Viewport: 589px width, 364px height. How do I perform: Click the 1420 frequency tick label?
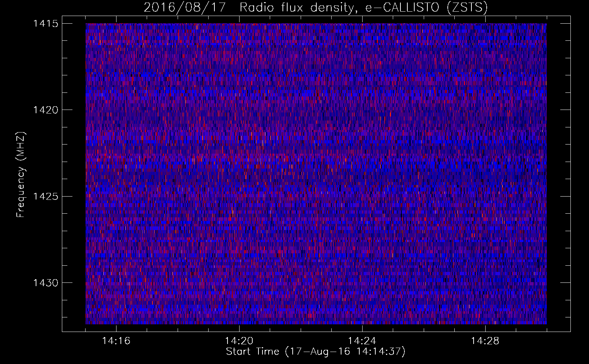click(46, 110)
